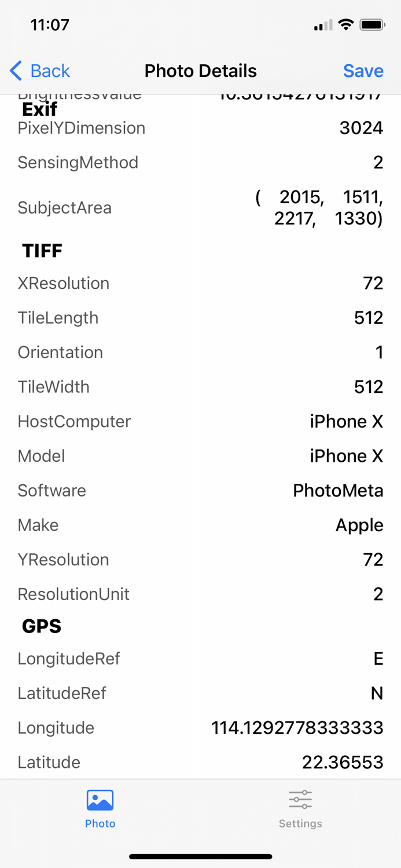
Task: Select the Longitude value row
Action: click(x=200, y=727)
